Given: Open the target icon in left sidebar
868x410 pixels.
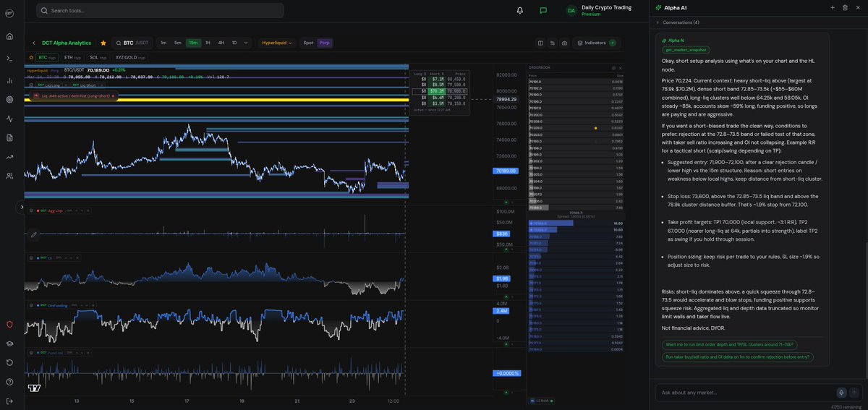Looking at the screenshot, I should (9, 99).
